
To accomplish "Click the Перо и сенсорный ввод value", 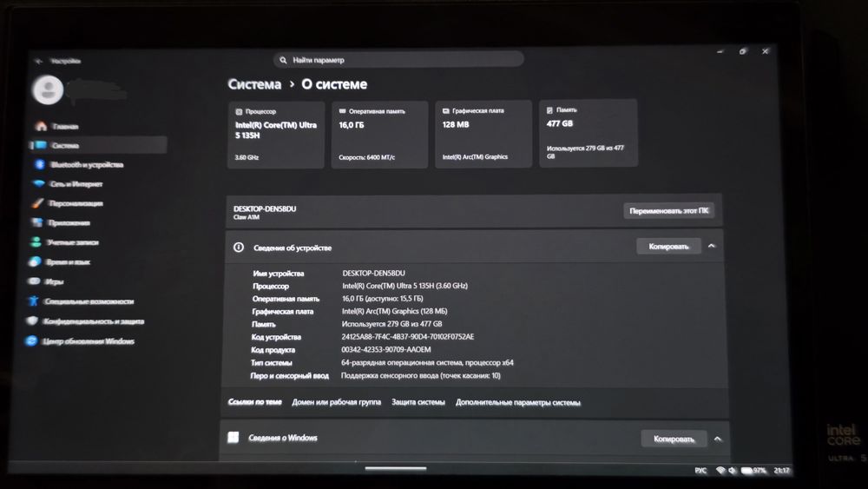I will [421, 375].
